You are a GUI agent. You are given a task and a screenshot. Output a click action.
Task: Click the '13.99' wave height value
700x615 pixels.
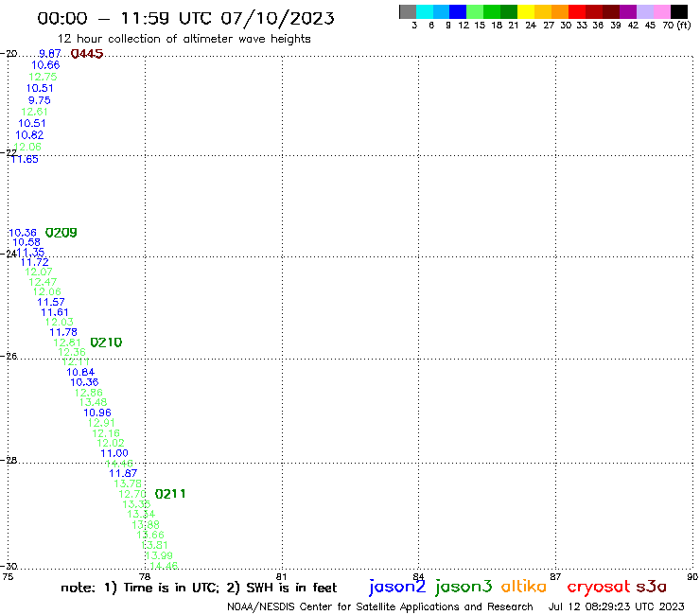(x=159, y=555)
